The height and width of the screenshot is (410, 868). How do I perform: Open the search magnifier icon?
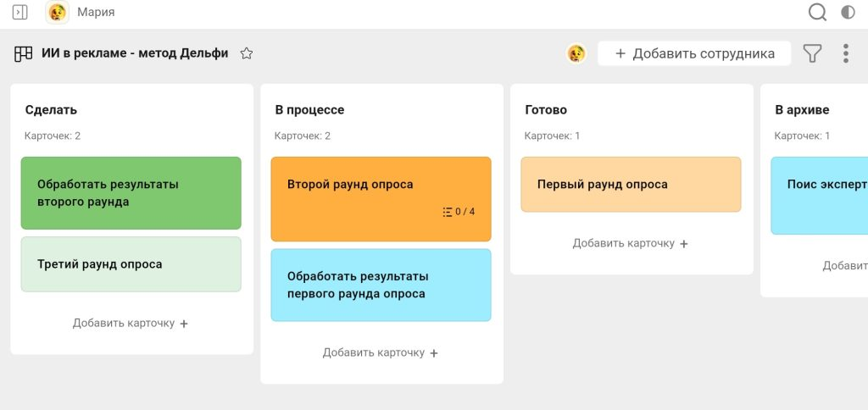[817, 12]
